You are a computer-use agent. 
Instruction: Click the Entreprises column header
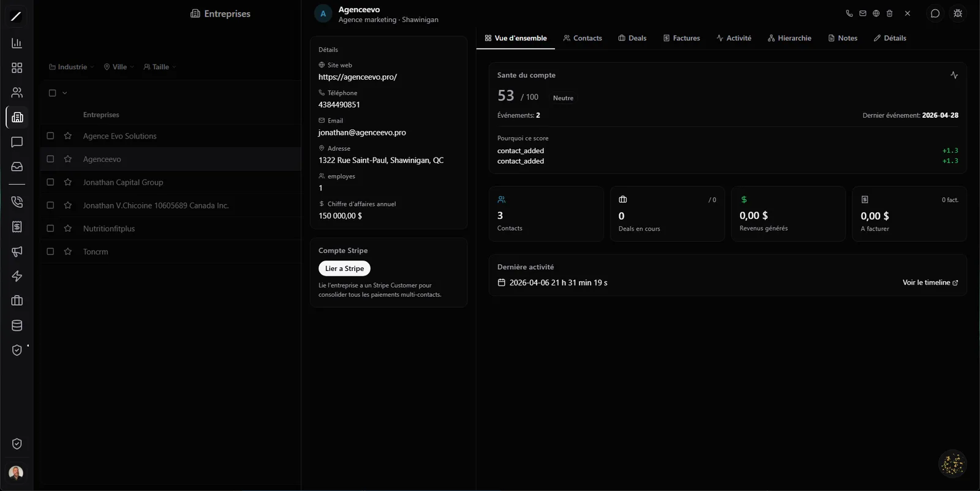tap(101, 115)
